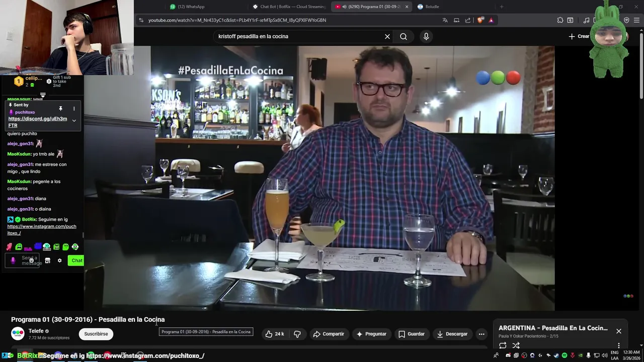Click the Descargar download button
This screenshot has width=644, height=362.
coord(452,334)
